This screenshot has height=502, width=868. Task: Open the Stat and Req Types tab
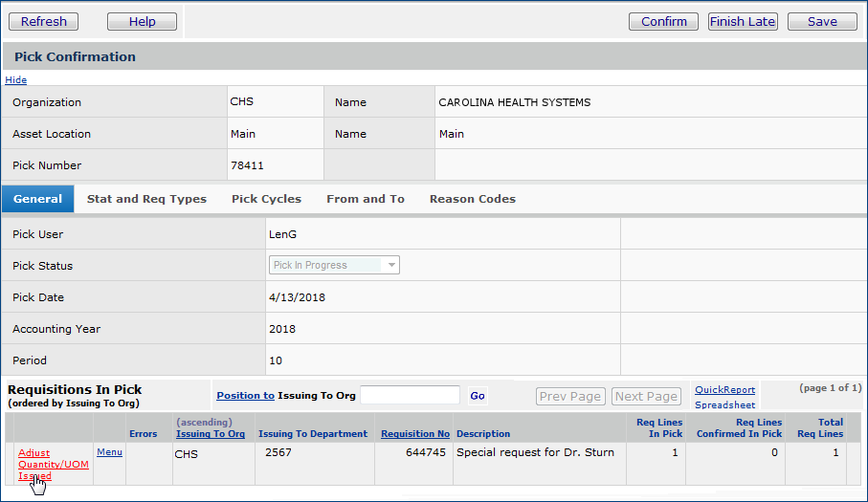pos(146,199)
